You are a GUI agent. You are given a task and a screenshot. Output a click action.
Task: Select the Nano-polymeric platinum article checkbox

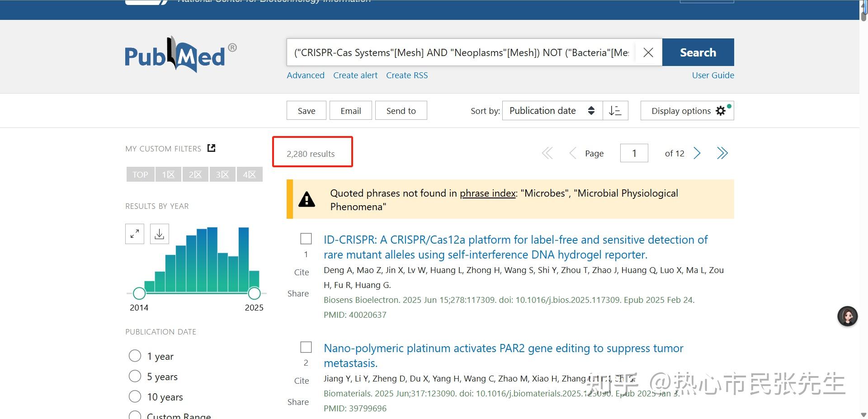coord(306,347)
